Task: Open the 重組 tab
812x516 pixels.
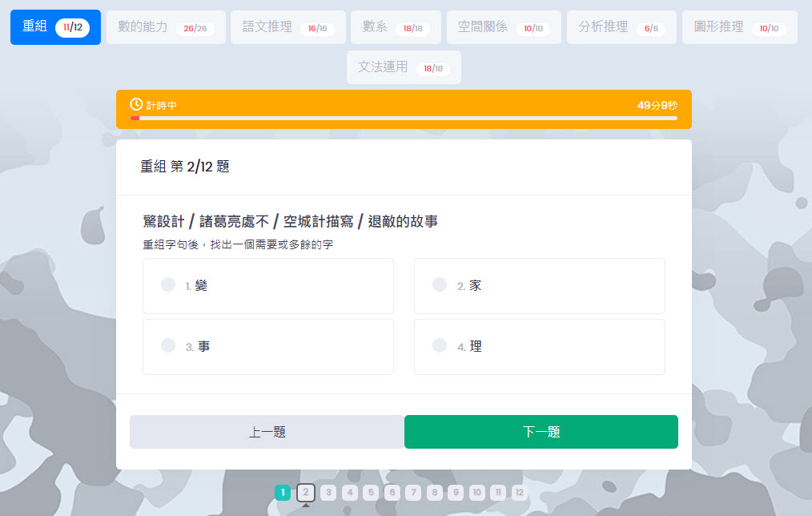Action: coord(55,27)
